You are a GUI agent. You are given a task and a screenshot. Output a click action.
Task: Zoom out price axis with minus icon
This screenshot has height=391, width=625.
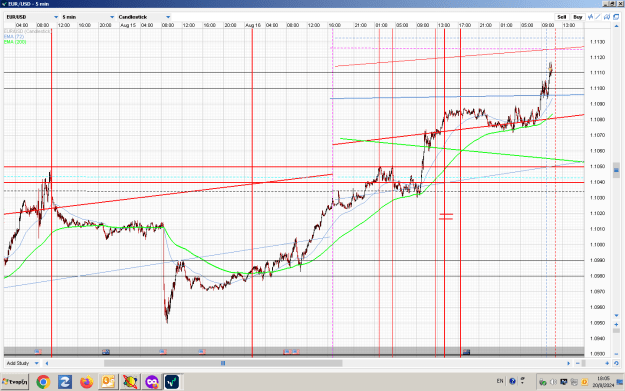[616, 354]
